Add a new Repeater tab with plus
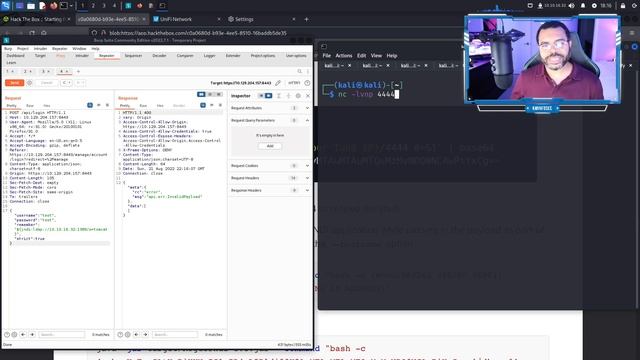This screenshot has height=360, width=640. pyautogui.click(x=78, y=71)
